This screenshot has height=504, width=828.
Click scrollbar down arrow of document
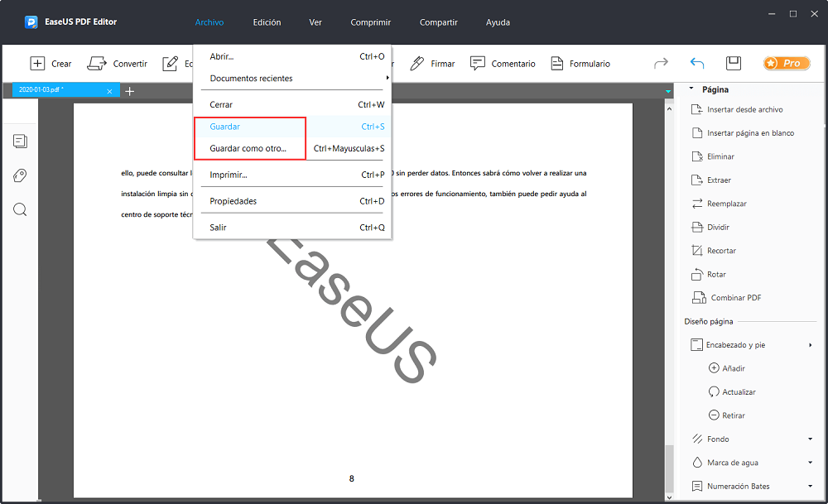pyautogui.click(x=670, y=497)
